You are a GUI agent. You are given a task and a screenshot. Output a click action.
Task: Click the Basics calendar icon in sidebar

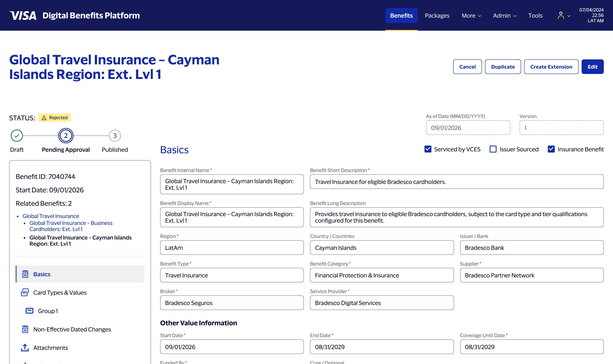pos(25,274)
